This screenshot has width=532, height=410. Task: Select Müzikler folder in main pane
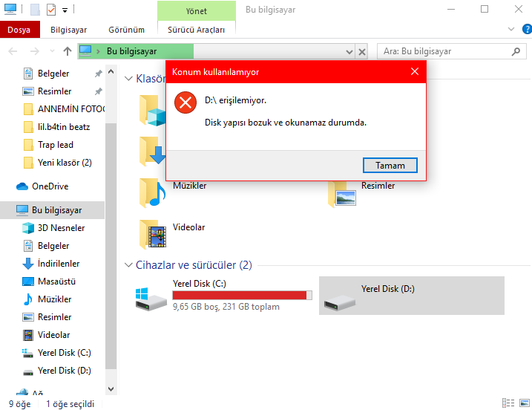click(x=173, y=192)
